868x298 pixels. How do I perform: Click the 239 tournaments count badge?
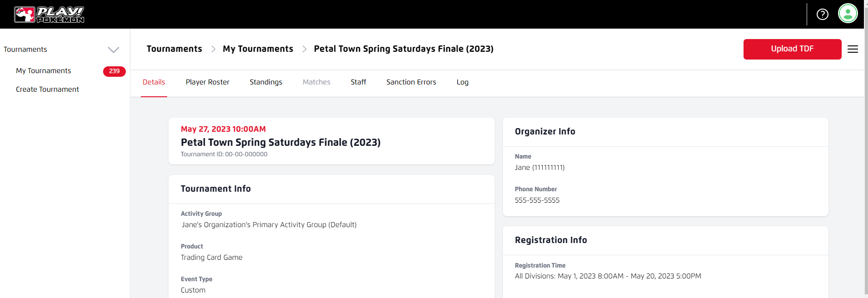pos(114,71)
